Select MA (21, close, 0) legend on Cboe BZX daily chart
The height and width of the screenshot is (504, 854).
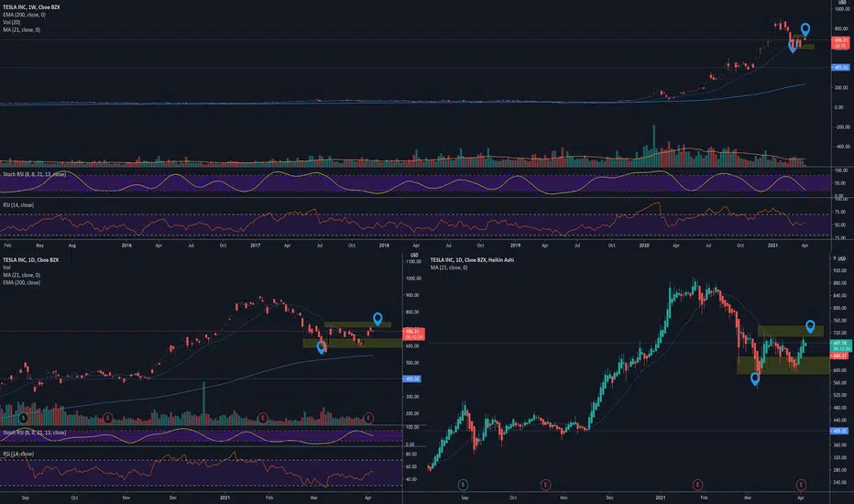point(21,275)
